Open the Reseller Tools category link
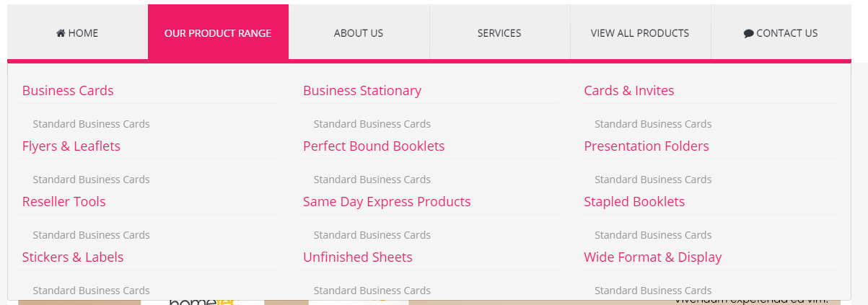Viewport: 868px width, 305px height. point(64,202)
